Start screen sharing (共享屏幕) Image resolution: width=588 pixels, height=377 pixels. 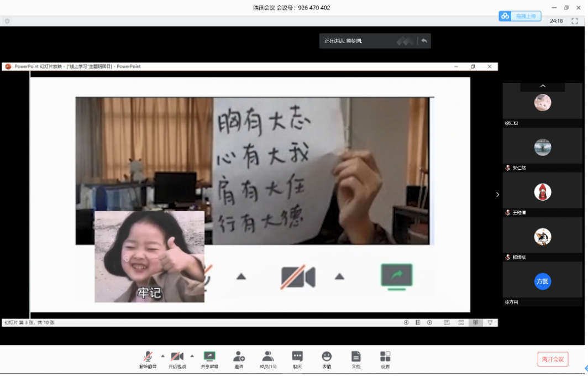tap(209, 359)
